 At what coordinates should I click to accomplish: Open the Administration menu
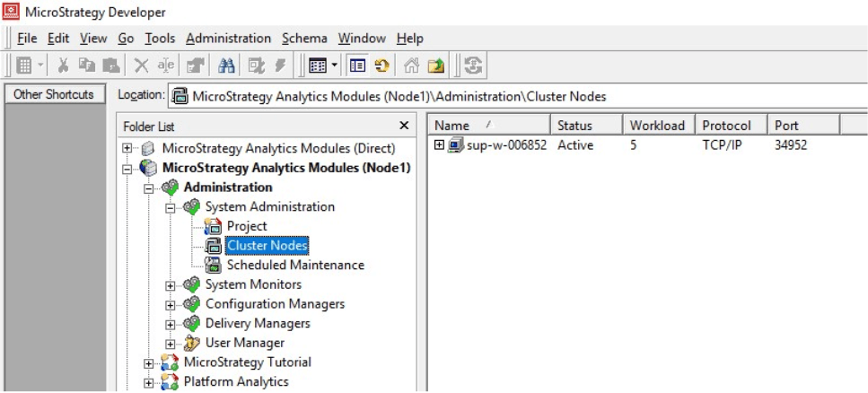tap(229, 39)
